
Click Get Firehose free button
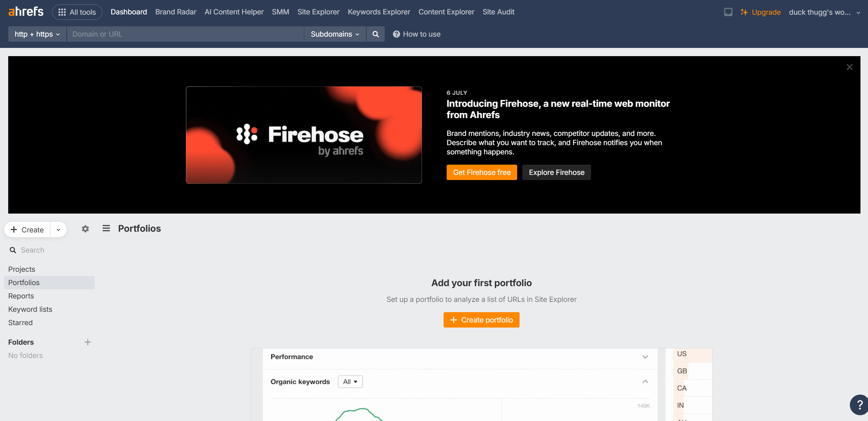[x=482, y=173]
